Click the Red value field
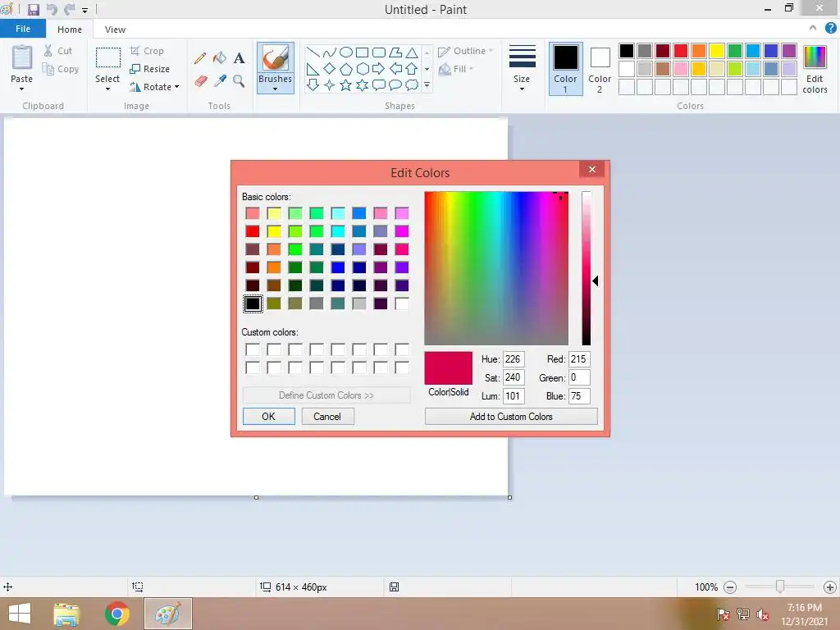840x630 pixels. tap(579, 359)
